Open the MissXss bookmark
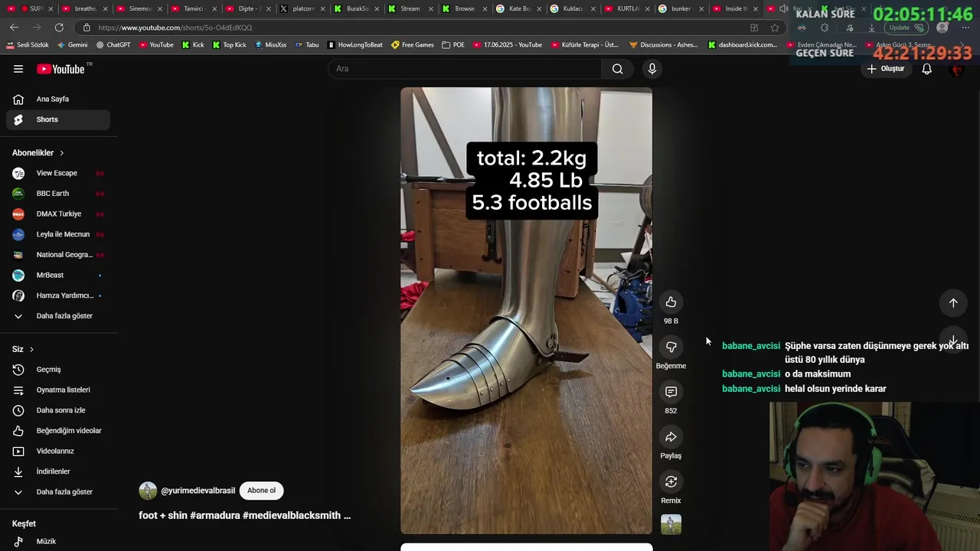The height and width of the screenshot is (551, 980). tap(269, 45)
